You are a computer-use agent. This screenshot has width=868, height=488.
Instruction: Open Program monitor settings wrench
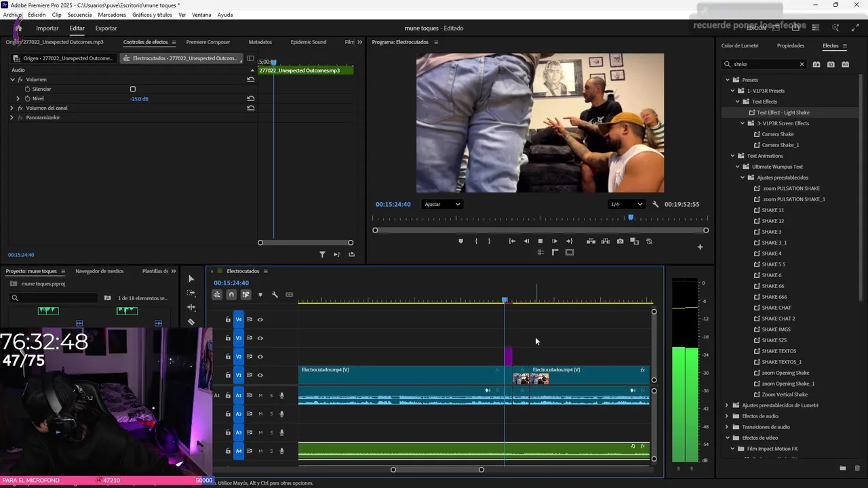(x=656, y=204)
